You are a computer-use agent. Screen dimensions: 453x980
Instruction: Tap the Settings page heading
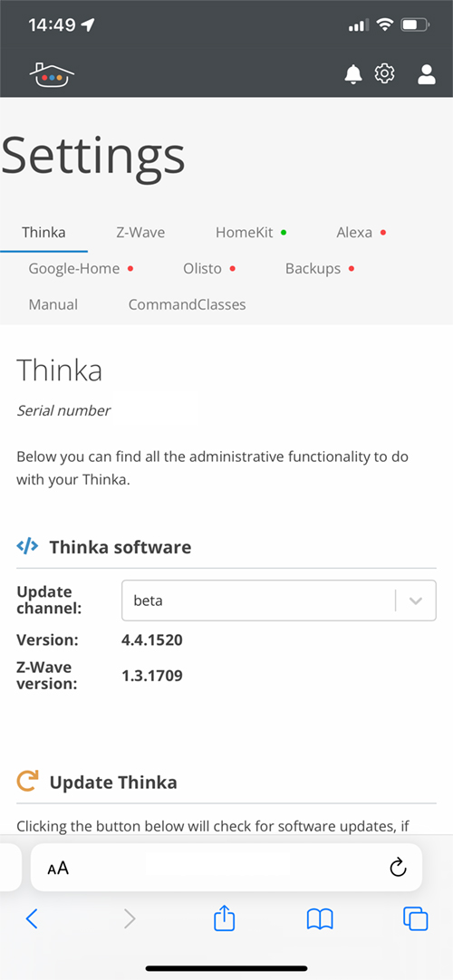[93, 156]
